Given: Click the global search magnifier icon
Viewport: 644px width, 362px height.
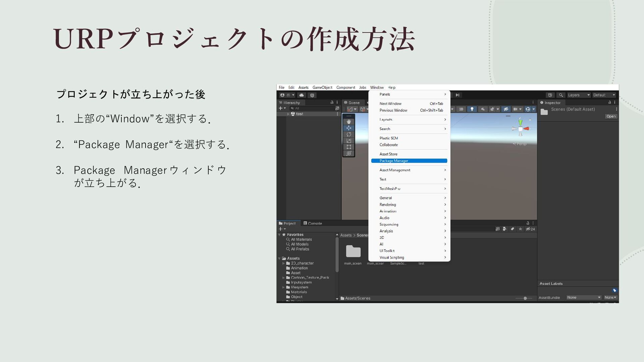Looking at the screenshot, I should [561, 95].
